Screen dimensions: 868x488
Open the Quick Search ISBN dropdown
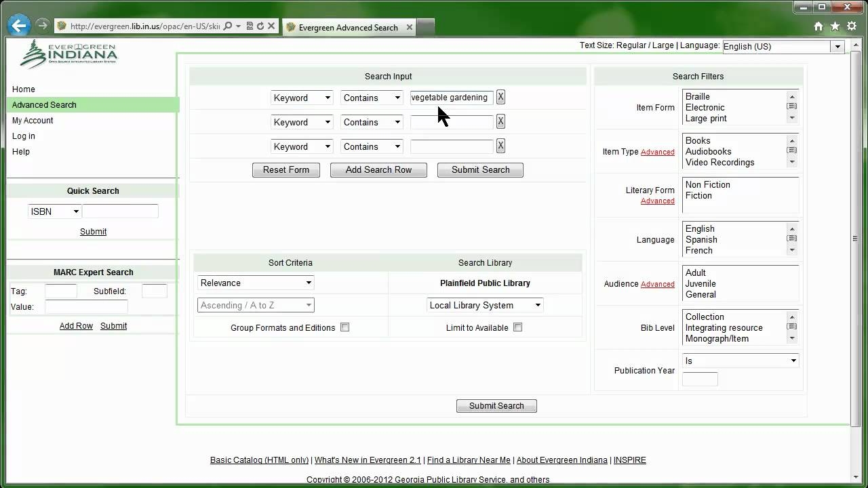54,211
